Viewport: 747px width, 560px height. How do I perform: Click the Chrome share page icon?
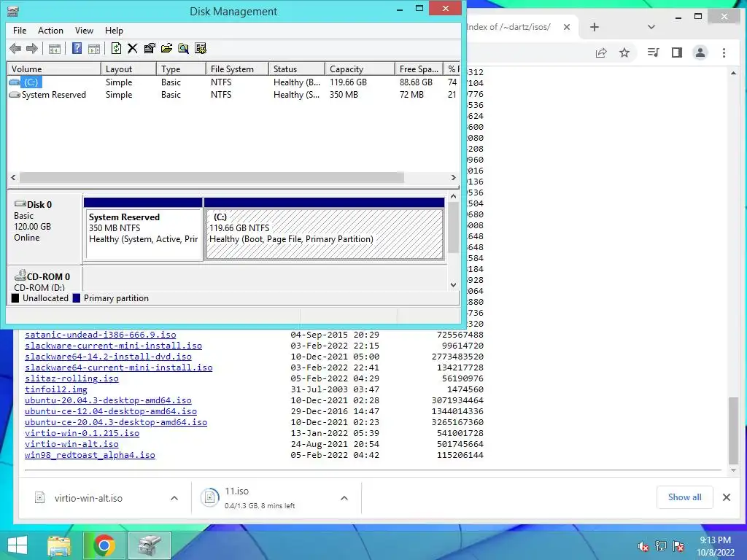pos(601,52)
